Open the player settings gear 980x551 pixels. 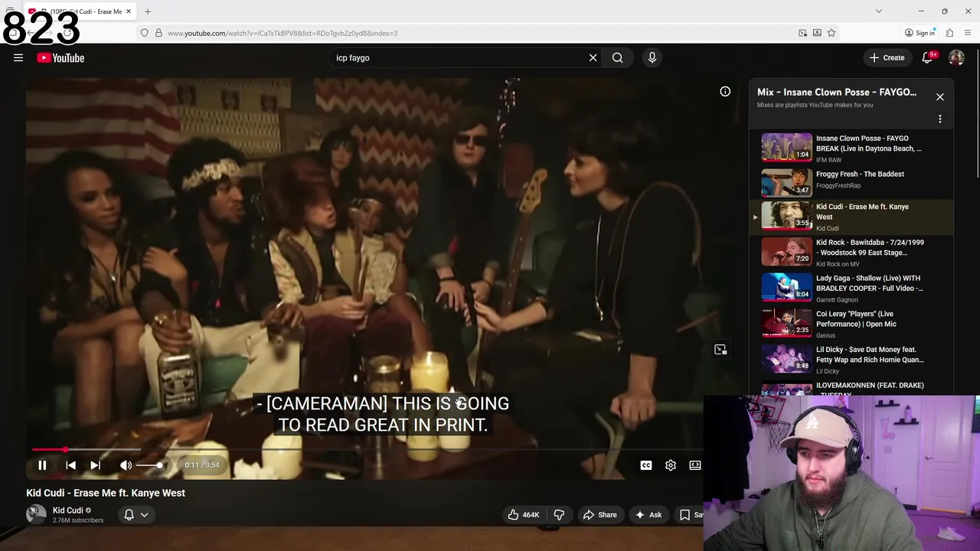[671, 465]
